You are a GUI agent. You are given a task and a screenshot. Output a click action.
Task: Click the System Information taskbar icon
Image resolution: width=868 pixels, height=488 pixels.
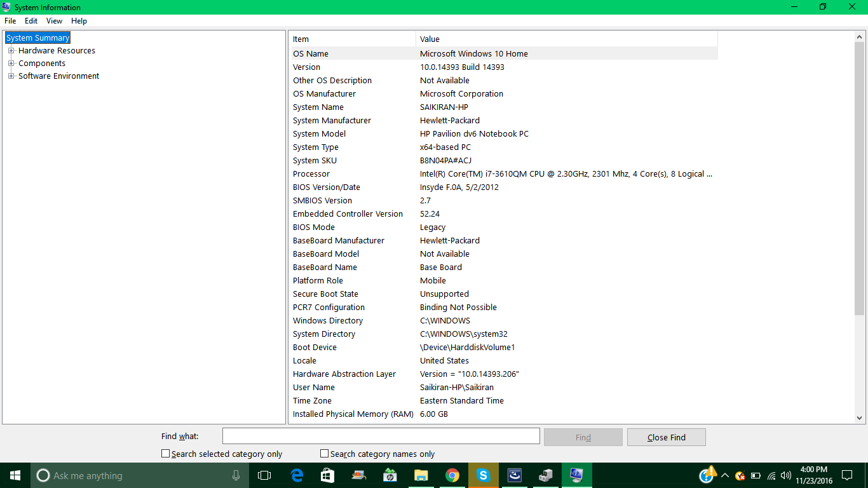pos(577,475)
